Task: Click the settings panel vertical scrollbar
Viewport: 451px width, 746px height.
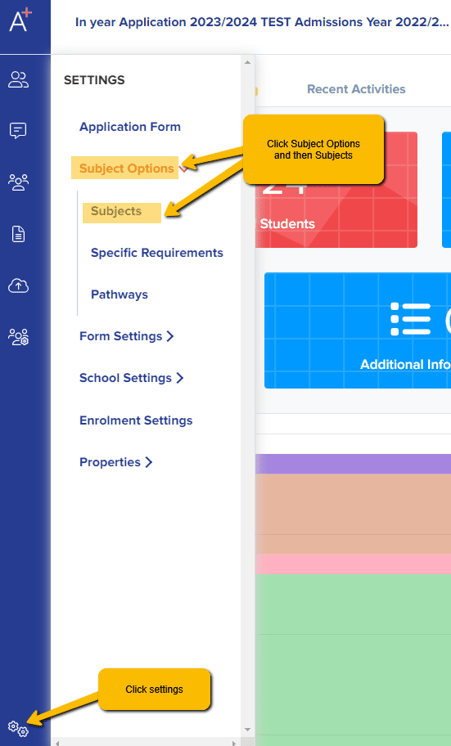Action: [247, 396]
